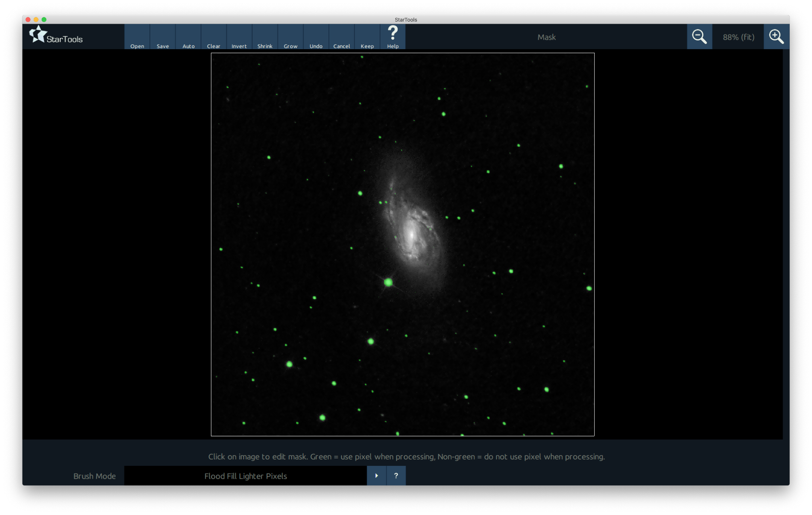
Task: Run Auto mask generation
Action: coord(188,37)
